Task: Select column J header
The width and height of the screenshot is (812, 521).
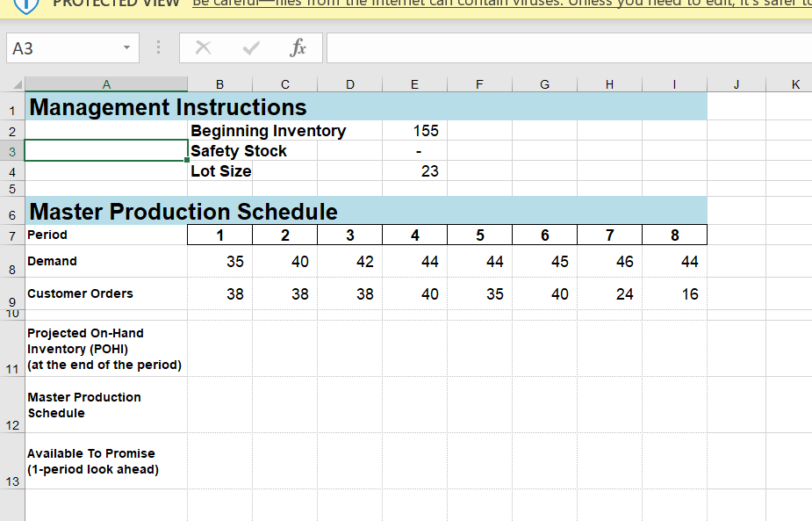Action: (737, 84)
